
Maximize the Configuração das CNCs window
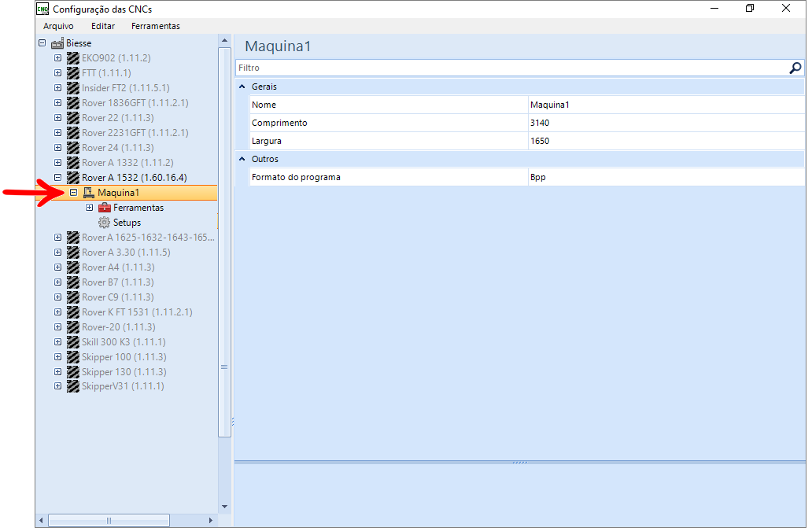pyautogui.click(x=749, y=9)
